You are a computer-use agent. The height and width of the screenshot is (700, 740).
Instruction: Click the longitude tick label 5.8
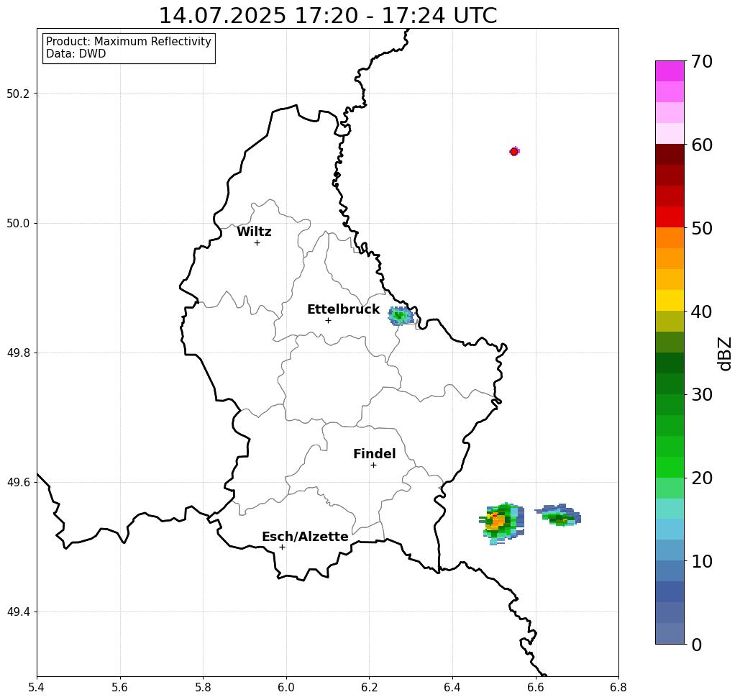pos(203,688)
